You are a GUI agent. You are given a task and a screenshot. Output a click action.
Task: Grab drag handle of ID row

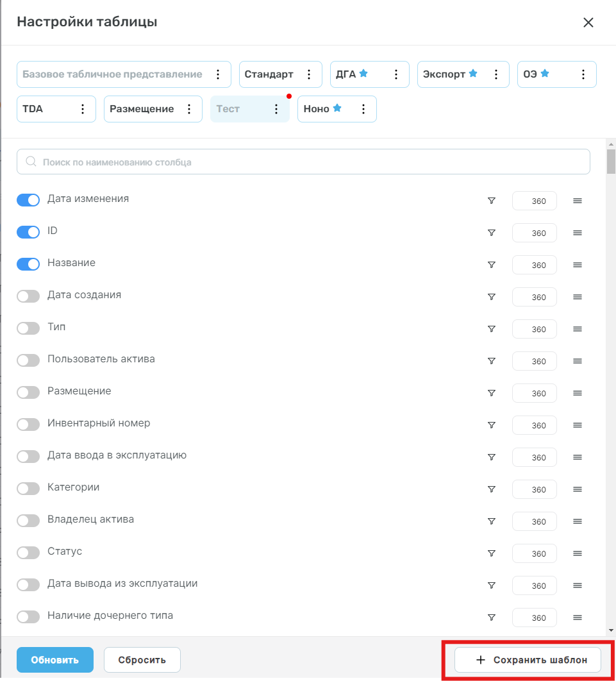(578, 233)
